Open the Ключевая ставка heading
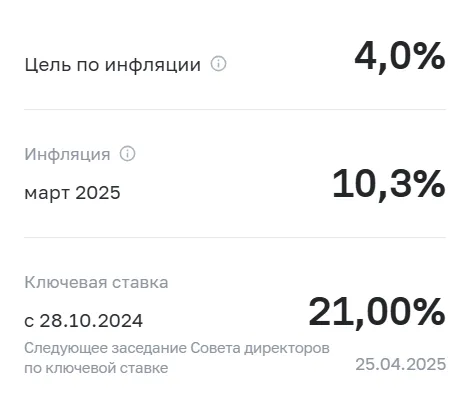 [96, 283]
